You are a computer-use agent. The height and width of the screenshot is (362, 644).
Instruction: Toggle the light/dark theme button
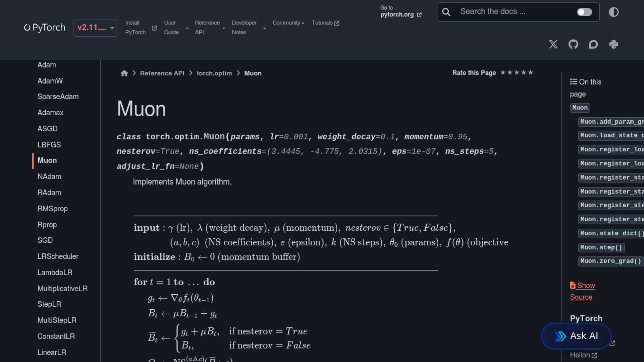[613, 12]
